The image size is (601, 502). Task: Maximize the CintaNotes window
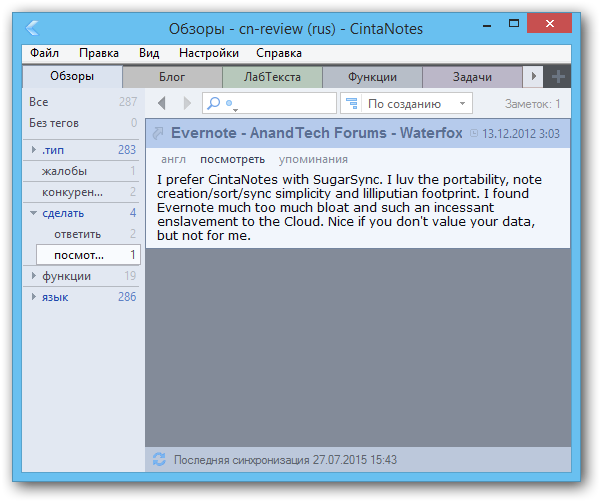click(514, 24)
